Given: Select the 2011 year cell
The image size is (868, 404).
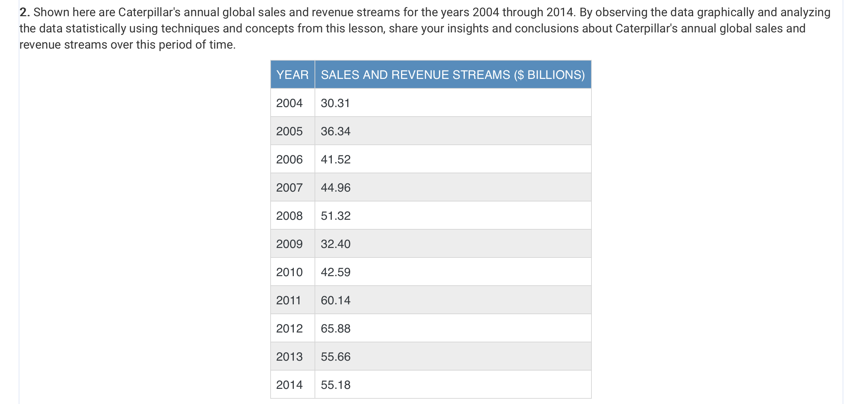Looking at the screenshot, I should 292,300.
